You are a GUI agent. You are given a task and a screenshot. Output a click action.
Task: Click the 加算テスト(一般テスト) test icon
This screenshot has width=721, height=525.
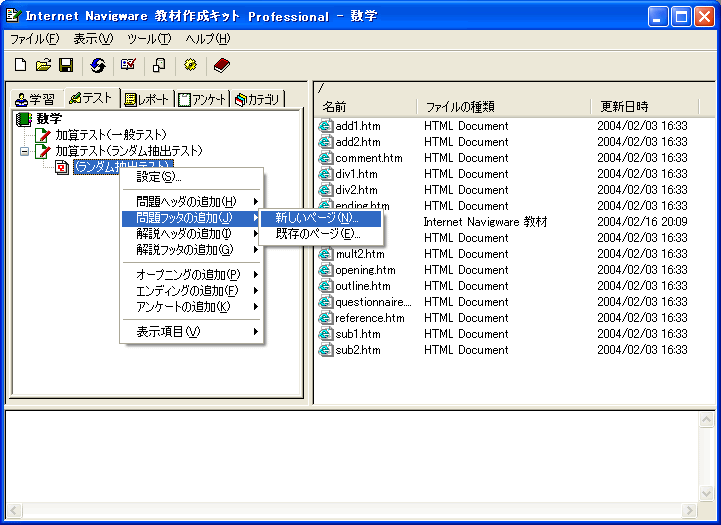point(43,135)
